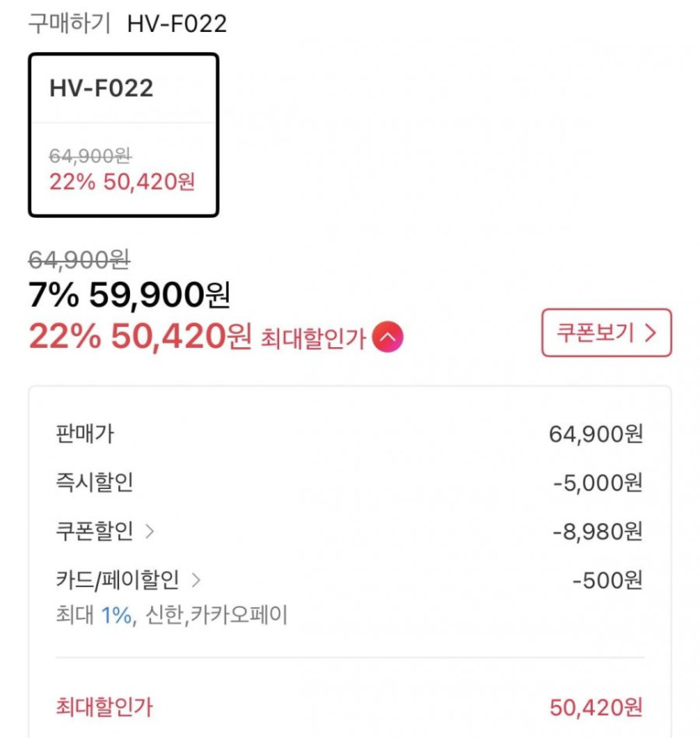
Task: Click the 판매가 label in breakdown
Action: click(85, 434)
